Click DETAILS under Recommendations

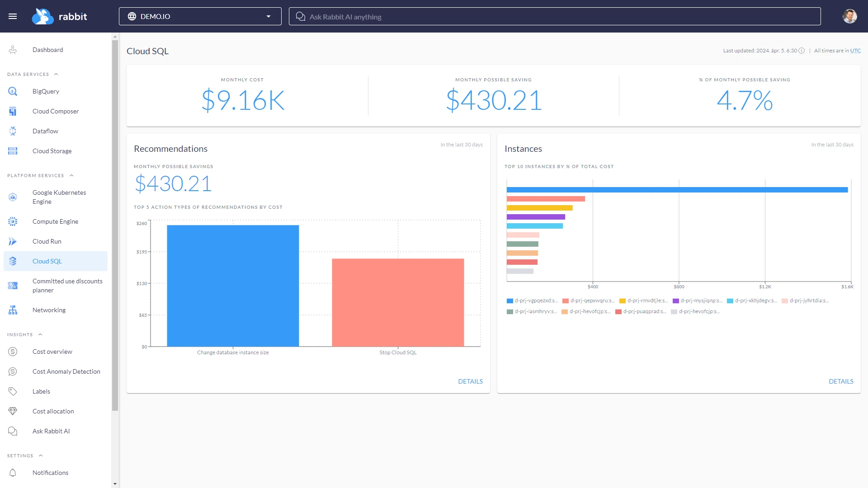(x=470, y=381)
